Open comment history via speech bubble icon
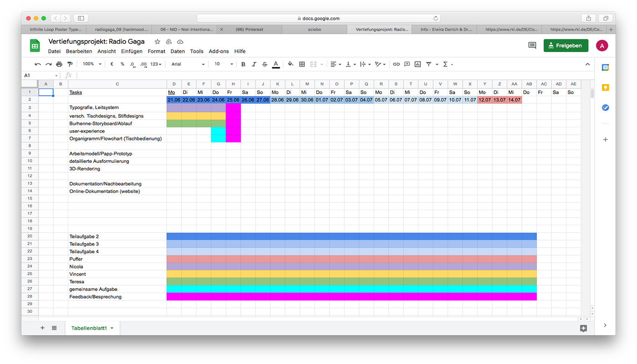 click(x=532, y=45)
